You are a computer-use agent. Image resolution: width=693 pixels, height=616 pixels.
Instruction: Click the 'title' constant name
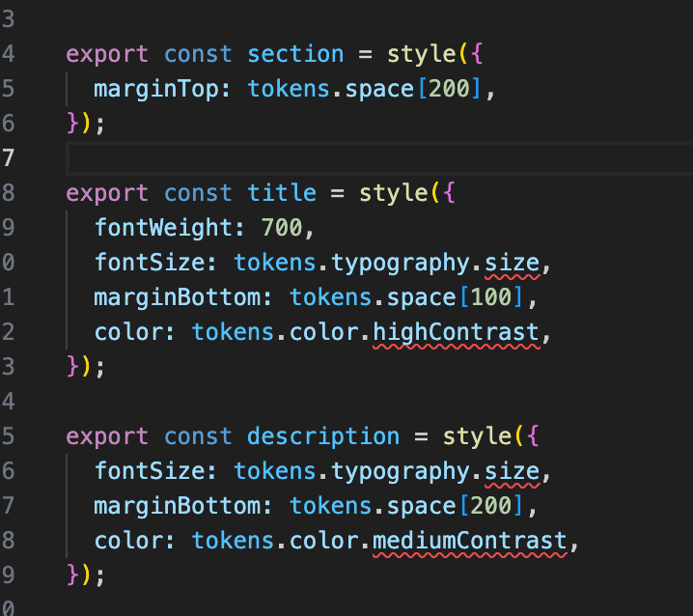[282, 193]
